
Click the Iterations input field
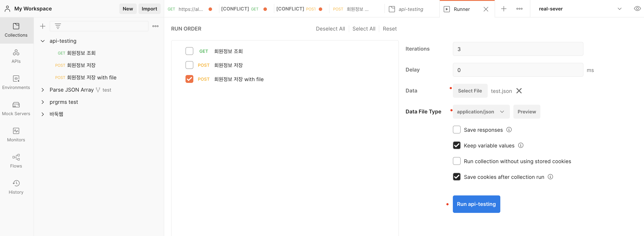518,49
